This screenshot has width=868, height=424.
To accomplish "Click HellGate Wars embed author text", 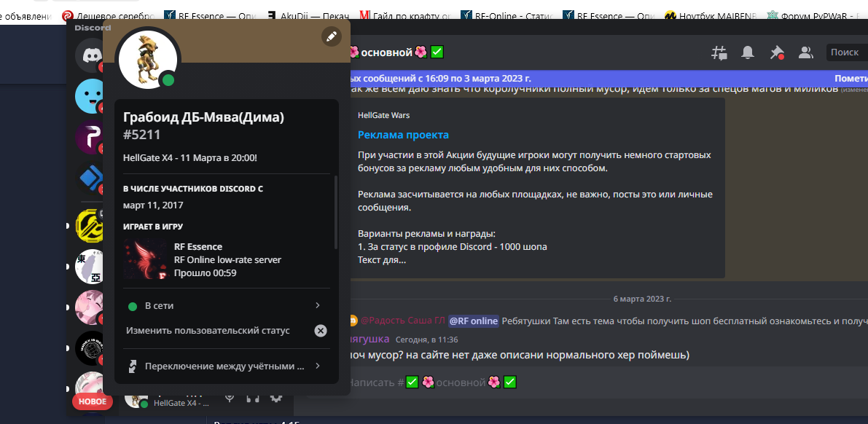I will coord(383,115).
